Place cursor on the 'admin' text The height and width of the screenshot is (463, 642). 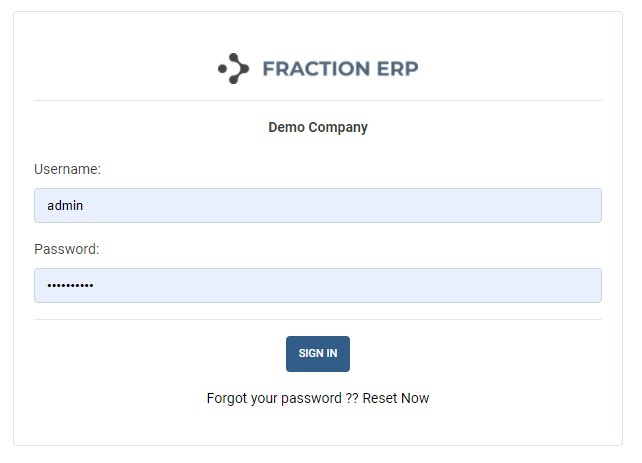point(65,206)
